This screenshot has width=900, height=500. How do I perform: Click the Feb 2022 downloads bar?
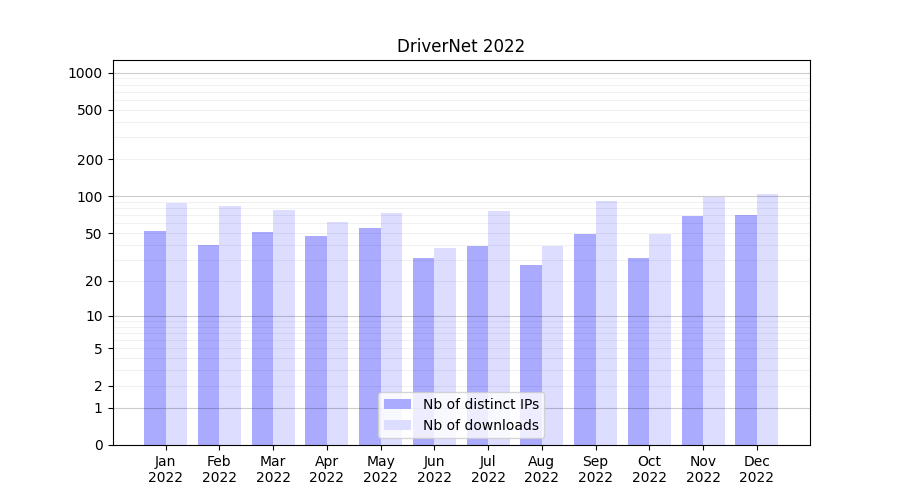click(x=230, y=325)
